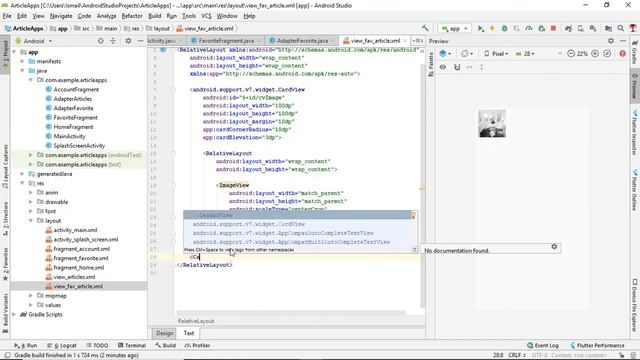This screenshot has width=640, height=360.
Task: Open the app run configuration dropdown
Action: [455, 29]
